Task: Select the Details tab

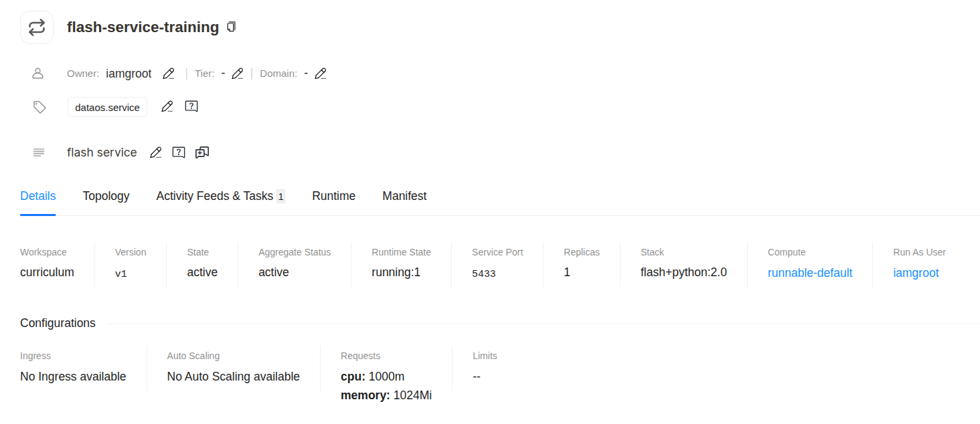Action: (x=38, y=196)
